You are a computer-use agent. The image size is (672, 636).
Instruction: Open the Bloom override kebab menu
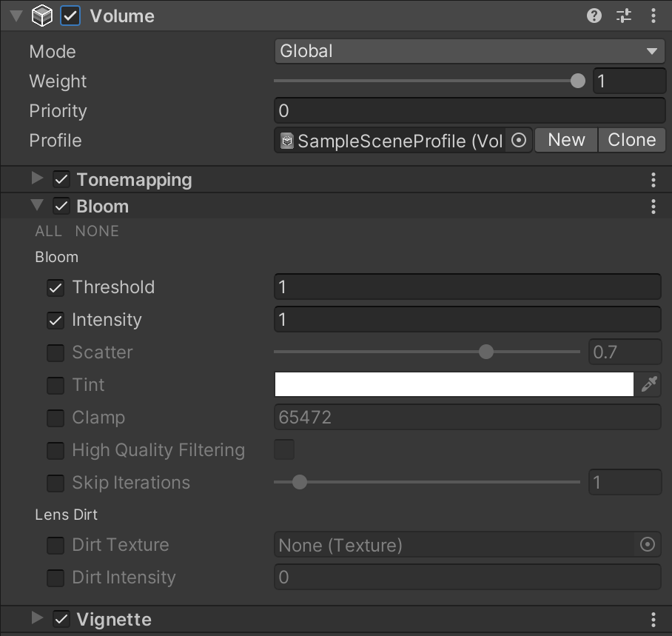[653, 207]
